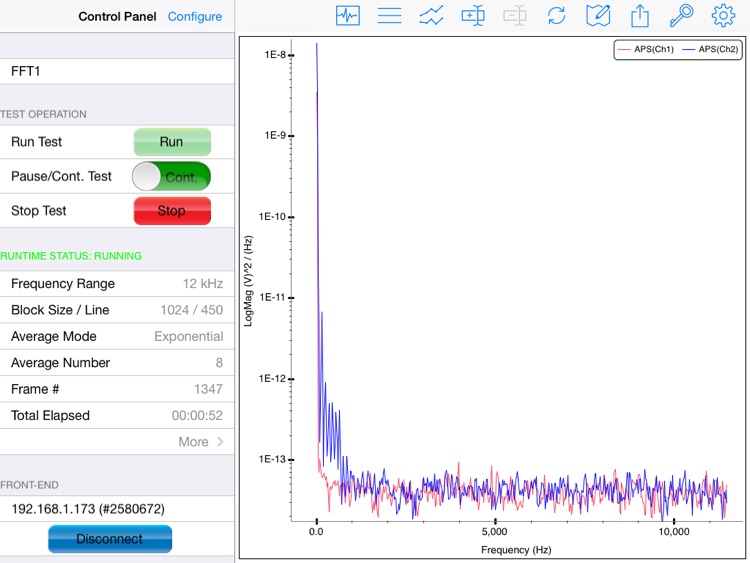Tap the blue Disconnect button

tap(110, 538)
